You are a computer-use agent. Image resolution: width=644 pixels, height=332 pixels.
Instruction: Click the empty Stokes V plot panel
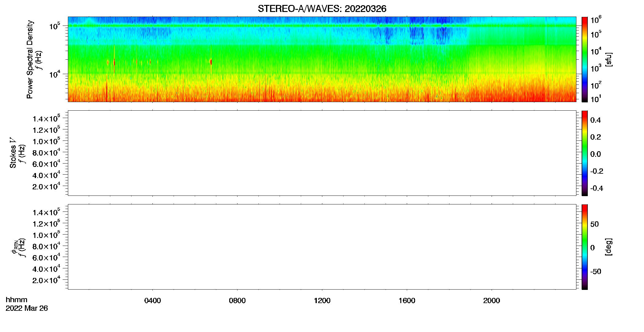(x=322, y=153)
